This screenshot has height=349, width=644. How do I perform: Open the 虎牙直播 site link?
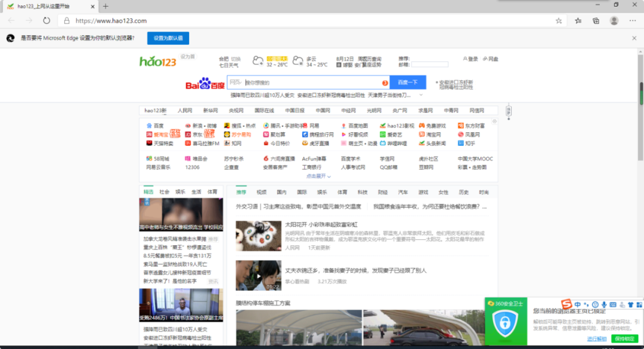[316, 144]
